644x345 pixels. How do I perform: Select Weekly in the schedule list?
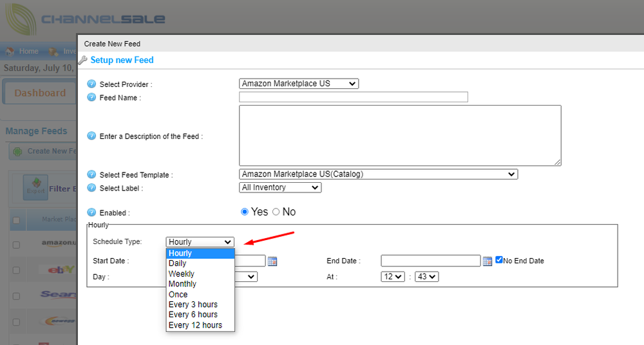[x=182, y=274]
